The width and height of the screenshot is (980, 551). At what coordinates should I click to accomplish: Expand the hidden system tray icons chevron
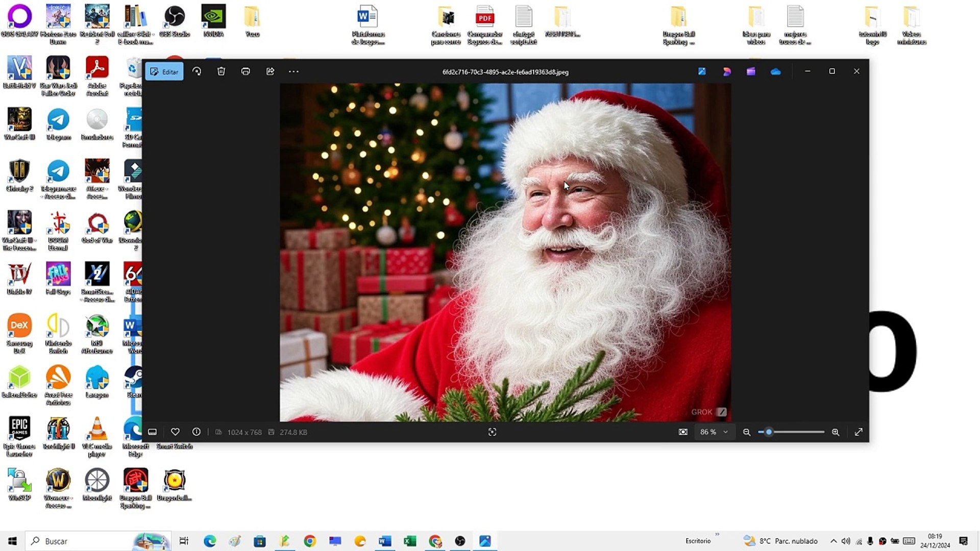click(x=834, y=541)
